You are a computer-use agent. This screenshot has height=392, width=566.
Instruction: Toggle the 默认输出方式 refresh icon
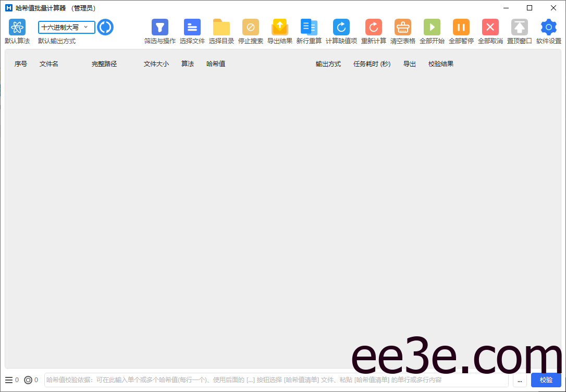point(105,27)
